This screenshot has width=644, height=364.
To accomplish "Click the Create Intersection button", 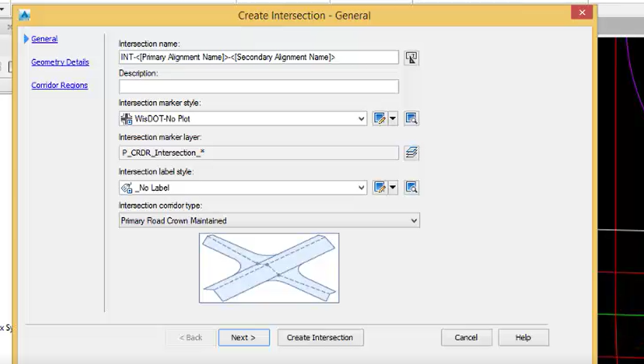I will [x=320, y=337].
